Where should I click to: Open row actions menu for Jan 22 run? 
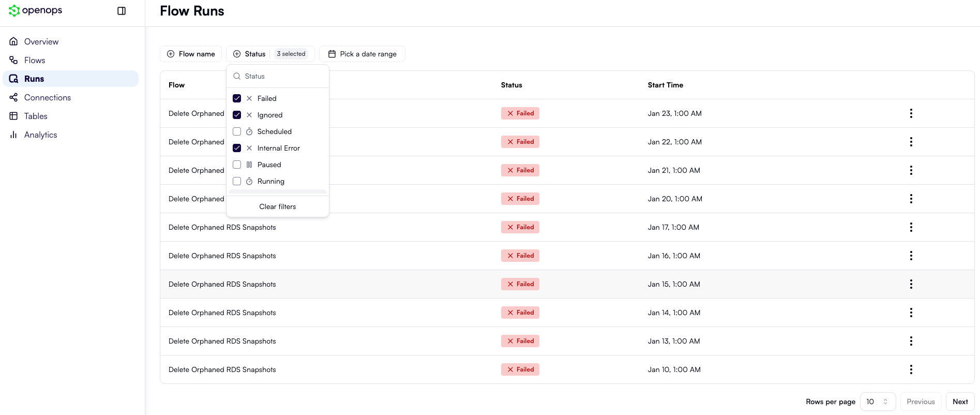pos(911,142)
